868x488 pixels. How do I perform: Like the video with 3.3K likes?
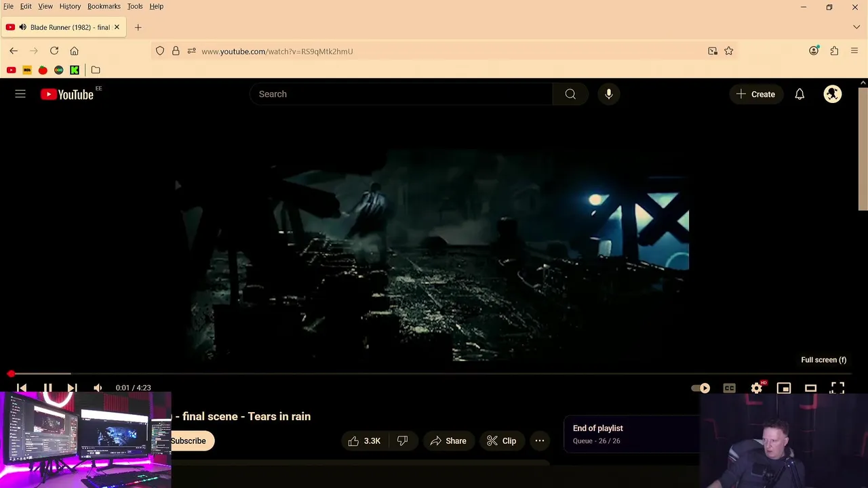[364, 441]
